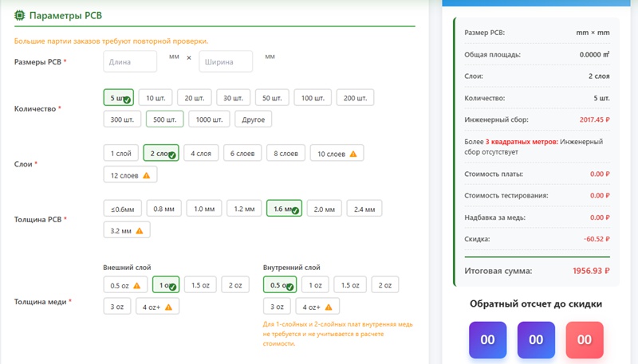Click the green chip icon beside Параметры PCB
638x364 pixels.
[x=20, y=15]
